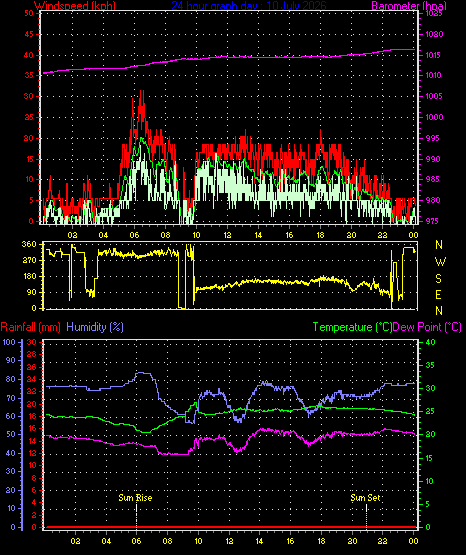466x555 pixels.
Task: Click 70 on the humidity axis
Action: (x=11, y=398)
